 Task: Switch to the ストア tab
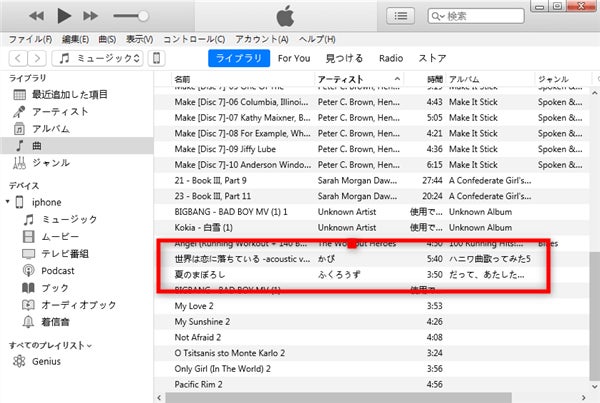pyautogui.click(x=432, y=59)
